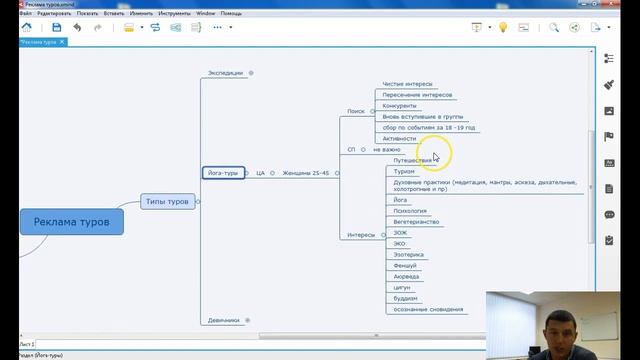The width and height of the screenshot is (640, 360).
Task: Open the Вставить menu
Action: coord(114,13)
